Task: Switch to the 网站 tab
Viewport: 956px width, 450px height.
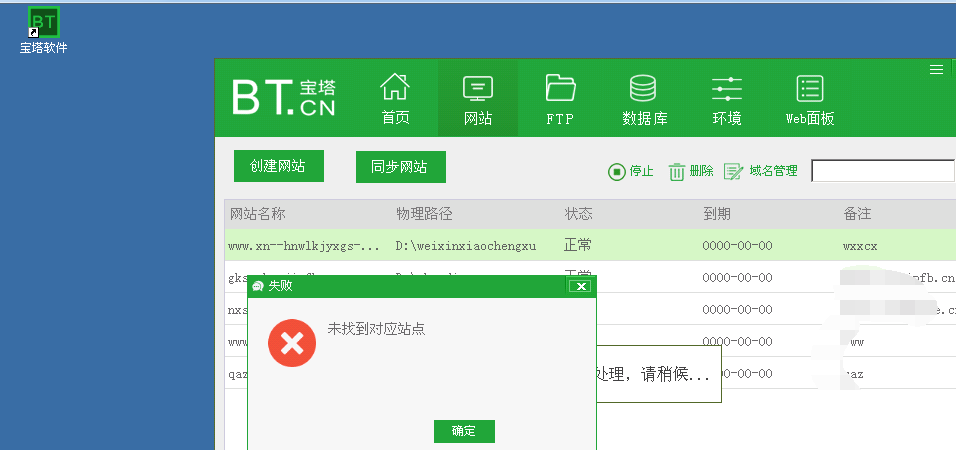Action: click(x=477, y=99)
